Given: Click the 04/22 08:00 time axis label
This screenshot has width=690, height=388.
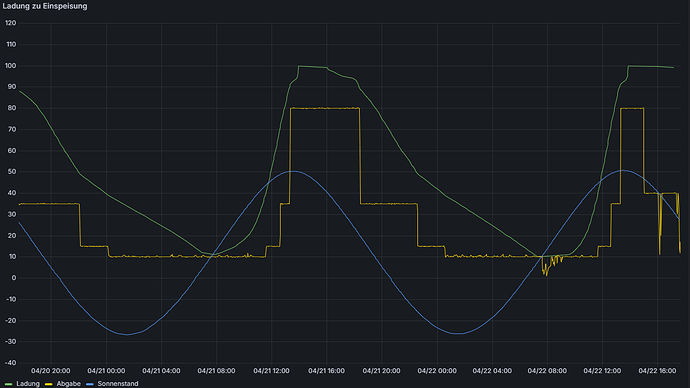Looking at the screenshot, I should 547,371.
